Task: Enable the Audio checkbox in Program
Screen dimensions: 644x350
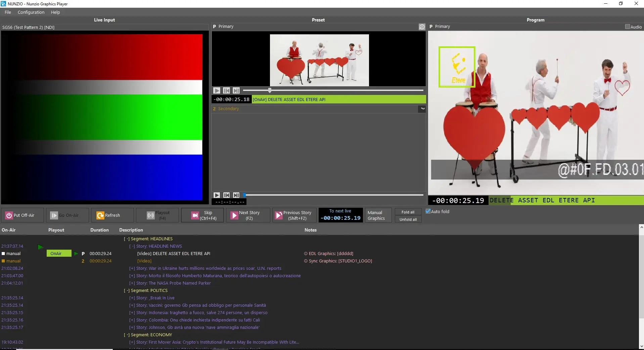Action: tap(627, 27)
